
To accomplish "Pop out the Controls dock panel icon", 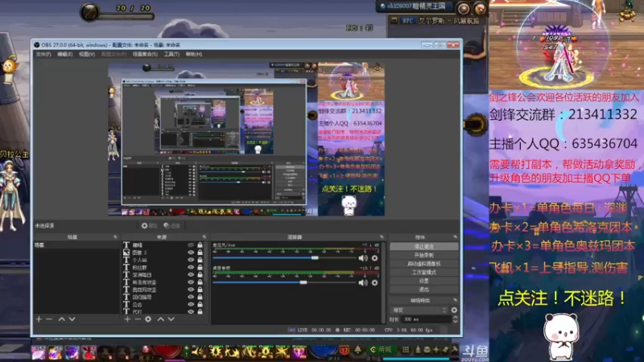I will click(455, 237).
